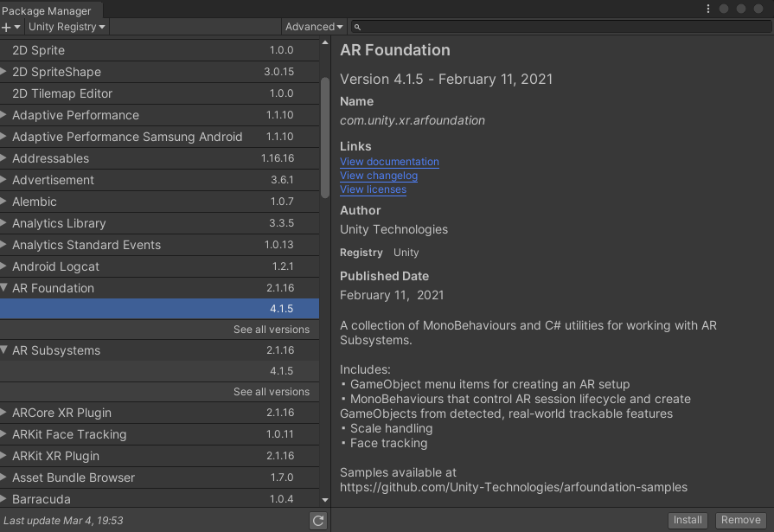Click the Remove button
Viewport: 774px width, 532px height.
(x=740, y=520)
